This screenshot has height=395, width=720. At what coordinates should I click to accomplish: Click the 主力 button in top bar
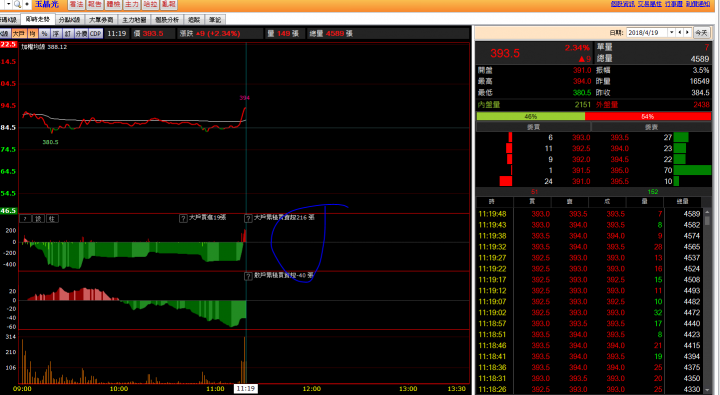132,4
